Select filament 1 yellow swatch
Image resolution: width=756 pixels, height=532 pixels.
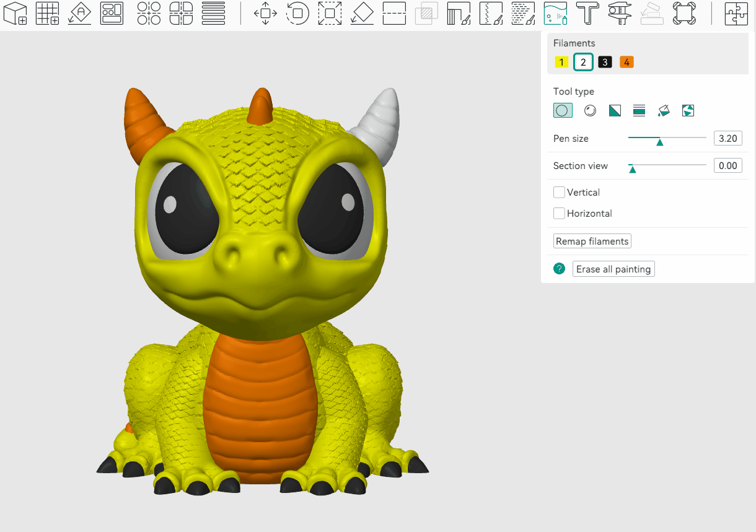point(561,62)
